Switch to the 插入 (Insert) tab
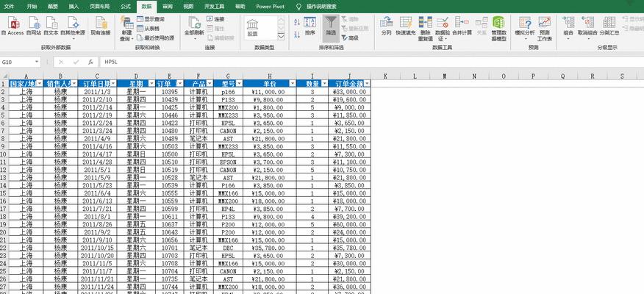Screen dimensions: 644x294 [x=74, y=7]
